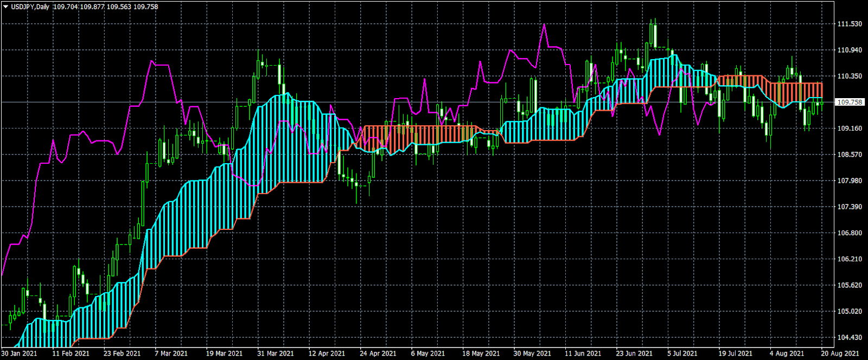Click the 31 Mar 2021 date label
The height and width of the screenshot is (360, 868).
[276, 353]
